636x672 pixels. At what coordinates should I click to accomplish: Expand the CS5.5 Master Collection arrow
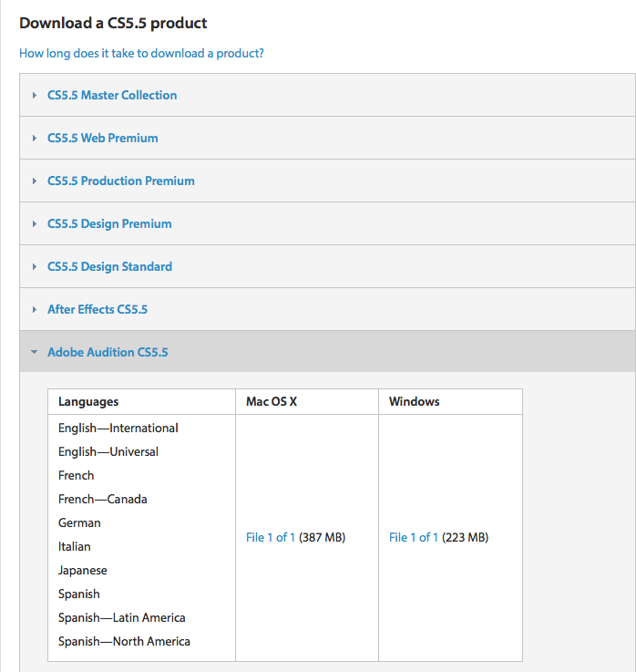(35, 96)
